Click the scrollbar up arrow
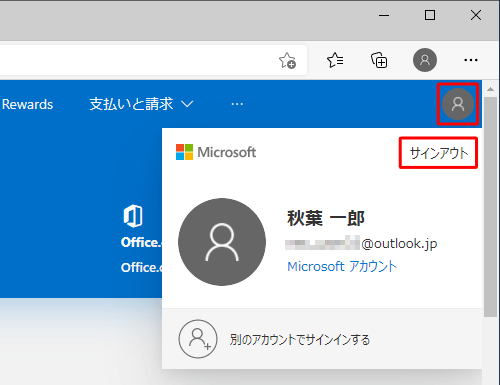This screenshot has width=500, height=385. click(x=490, y=89)
